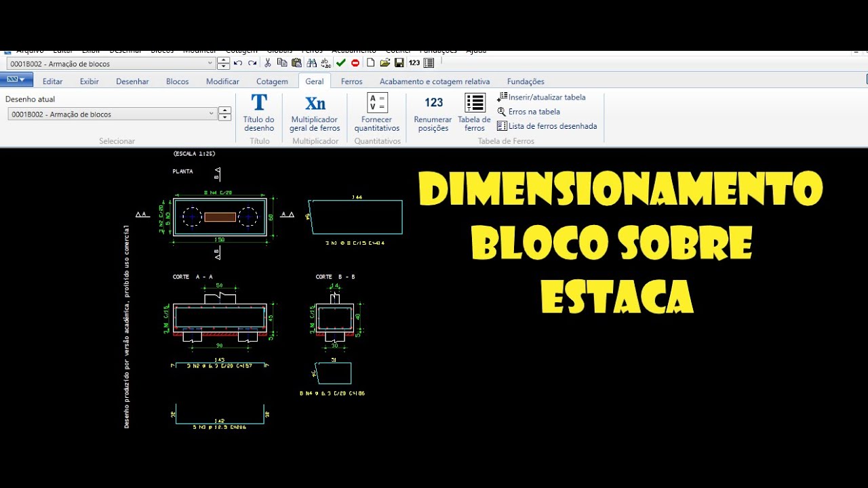Switch to the Fundações ribbon tab

point(526,81)
